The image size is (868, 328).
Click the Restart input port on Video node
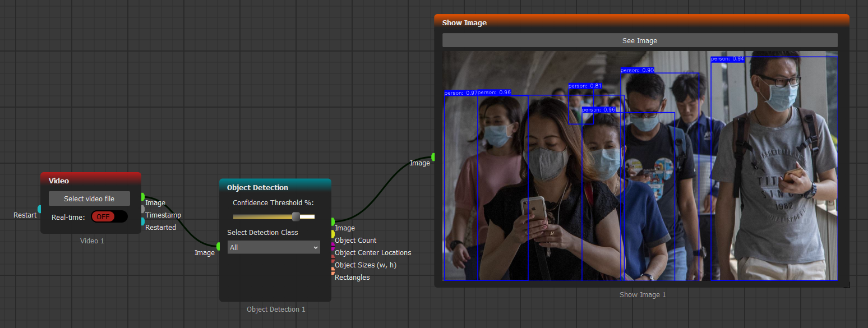click(39, 210)
